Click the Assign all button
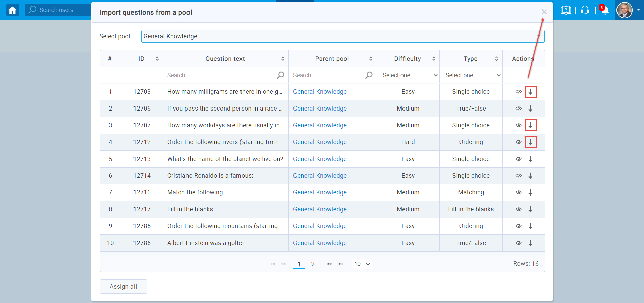Image resolution: width=644 pixels, height=303 pixels. (123, 286)
